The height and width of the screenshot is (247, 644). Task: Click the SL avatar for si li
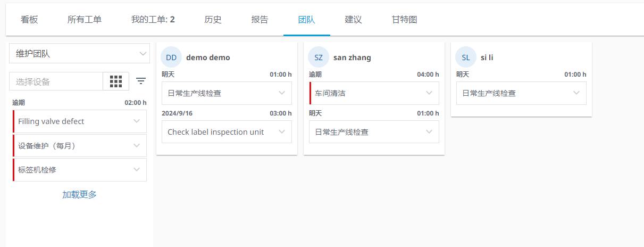click(x=466, y=57)
